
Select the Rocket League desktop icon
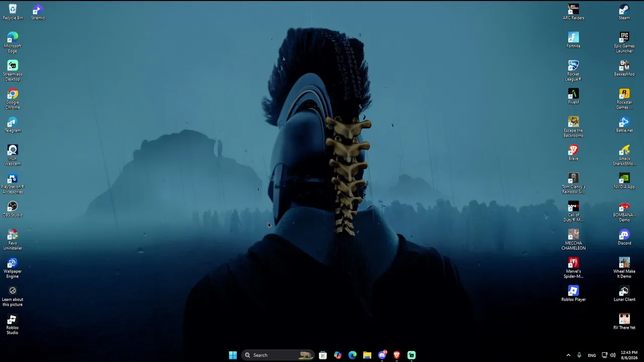(574, 71)
